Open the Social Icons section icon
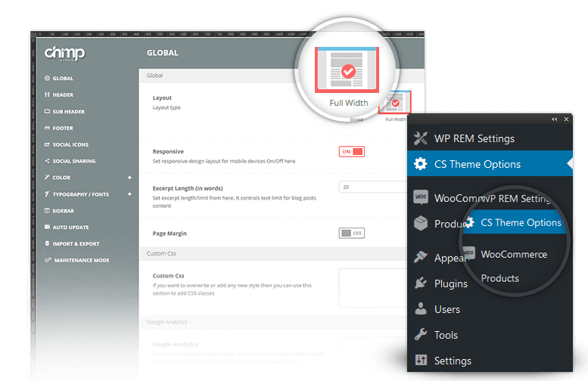 click(x=47, y=144)
